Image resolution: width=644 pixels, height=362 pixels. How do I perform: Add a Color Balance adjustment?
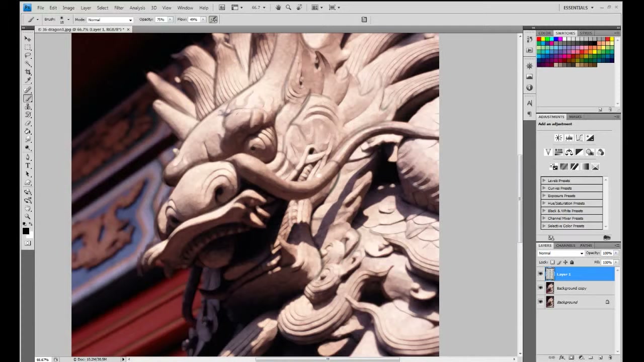point(569,152)
